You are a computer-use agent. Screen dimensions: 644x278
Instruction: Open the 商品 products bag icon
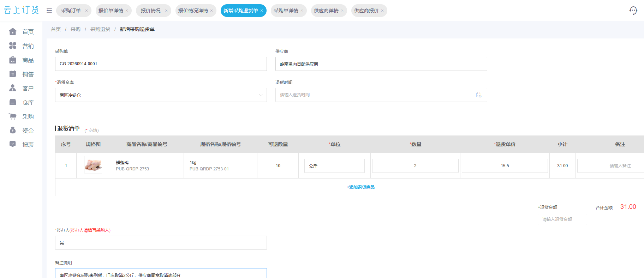[x=13, y=60]
